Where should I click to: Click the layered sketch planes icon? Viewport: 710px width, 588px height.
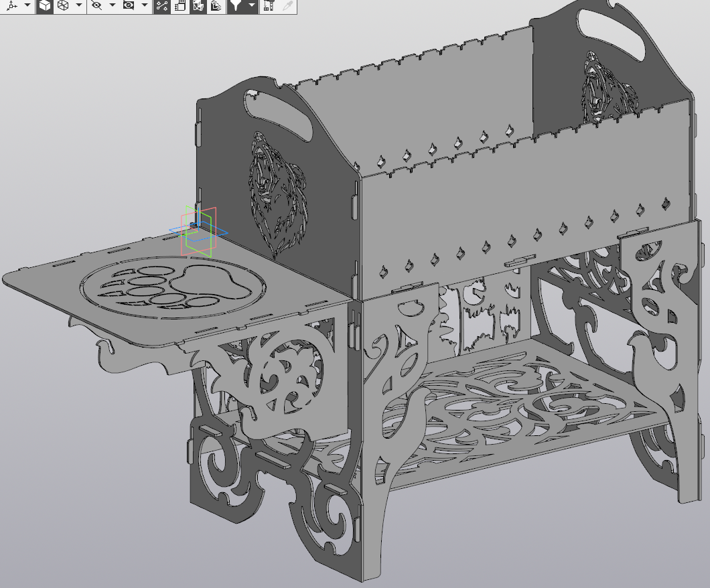pos(216,5)
